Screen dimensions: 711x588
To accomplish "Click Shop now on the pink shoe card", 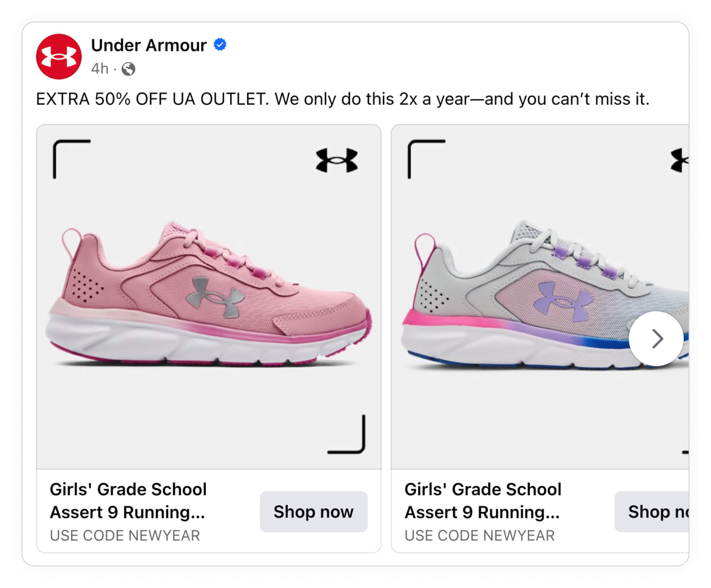I will (314, 512).
